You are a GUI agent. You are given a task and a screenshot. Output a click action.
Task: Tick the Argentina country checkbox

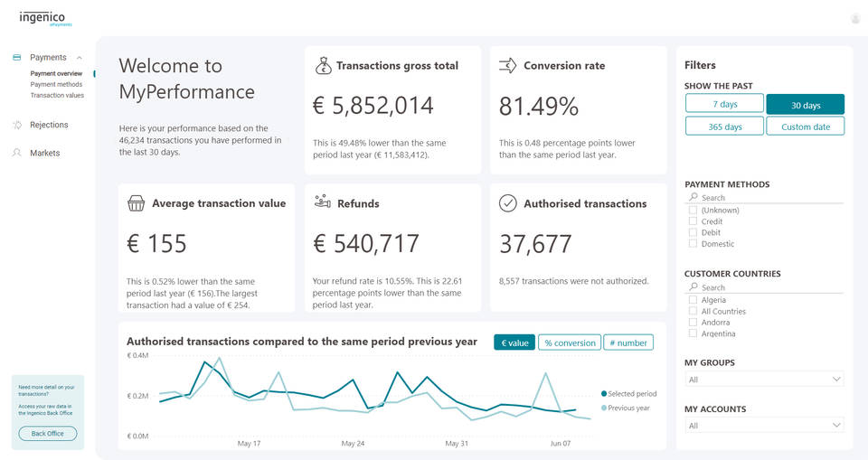point(693,333)
